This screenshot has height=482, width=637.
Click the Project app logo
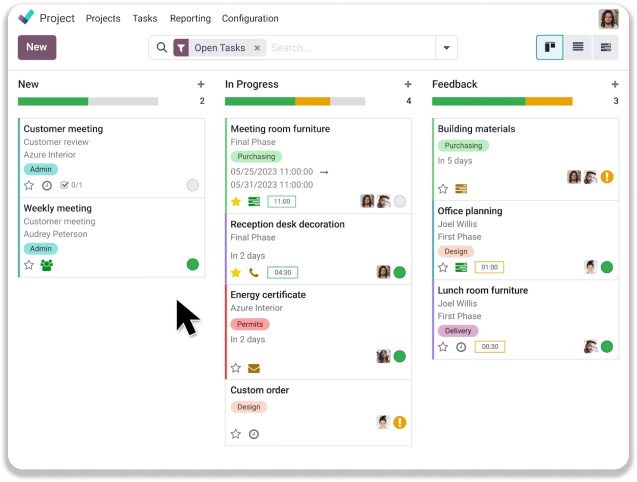click(x=26, y=18)
